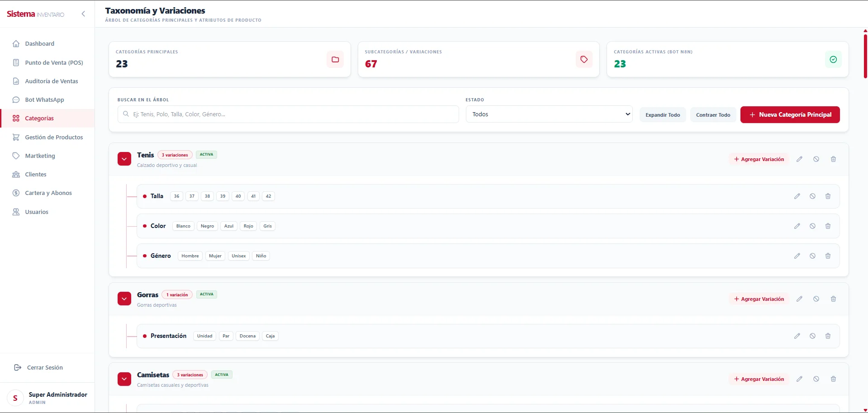Open Cartera y Abonos page
Screen dimensions: 868x413
click(47, 193)
